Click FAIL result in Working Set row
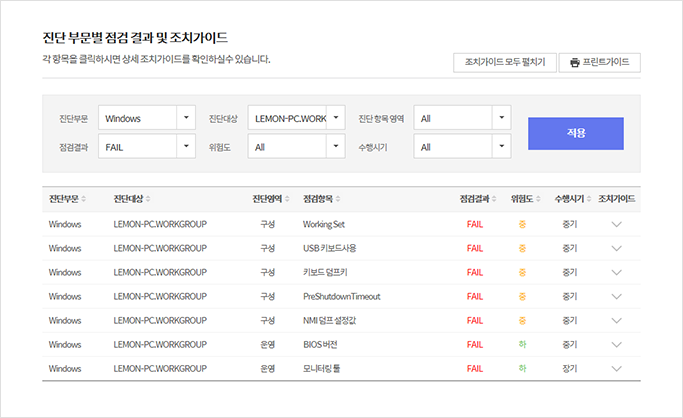Image resolution: width=683 pixels, height=418 pixels. (x=475, y=224)
